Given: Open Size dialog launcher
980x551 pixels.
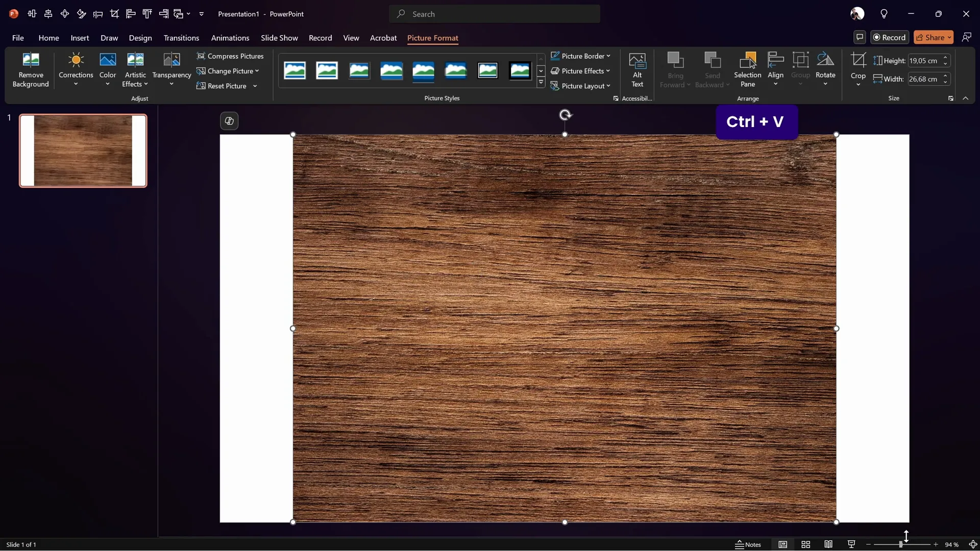Looking at the screenshot, I should 950,98.
